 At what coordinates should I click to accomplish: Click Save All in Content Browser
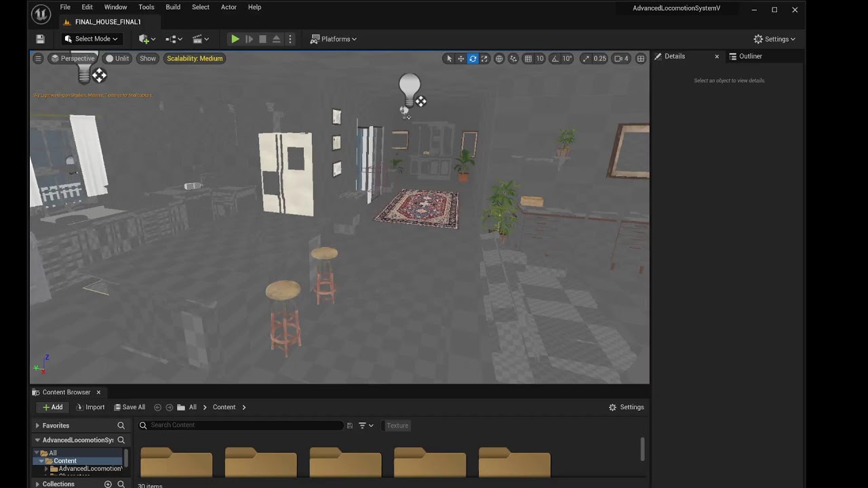point(129,407)
